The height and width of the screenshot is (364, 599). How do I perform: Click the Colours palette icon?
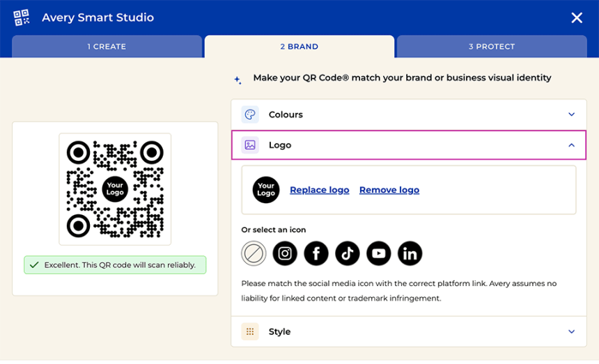tap(250, 114)
